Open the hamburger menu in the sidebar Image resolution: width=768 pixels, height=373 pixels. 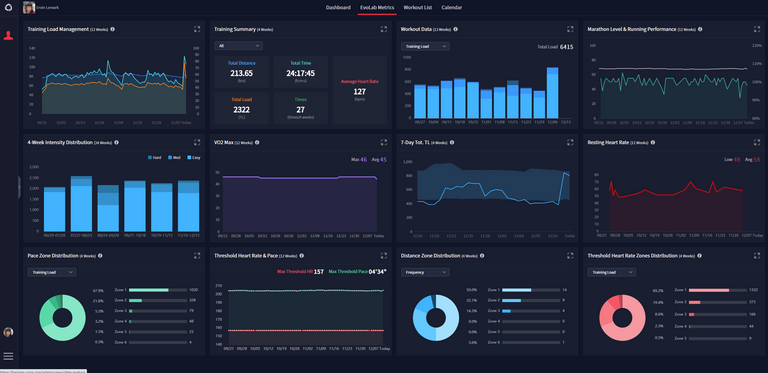[8, 356]
